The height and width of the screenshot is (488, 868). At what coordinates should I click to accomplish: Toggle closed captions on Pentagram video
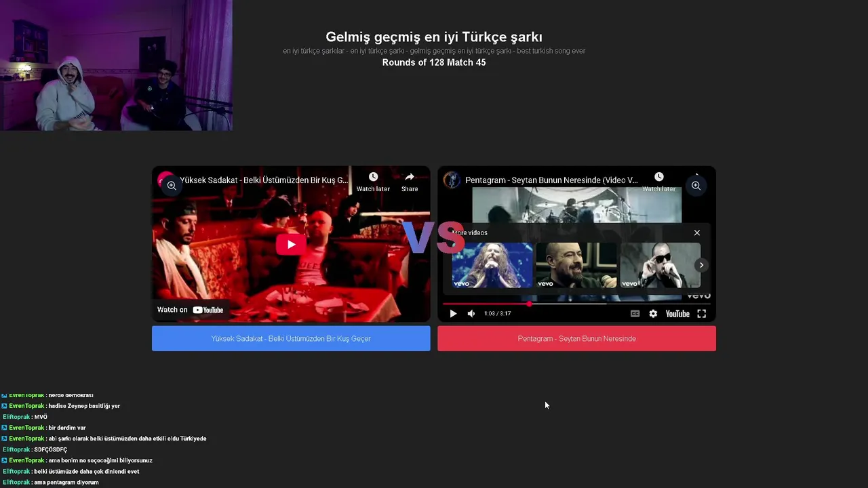pos(635,314)
